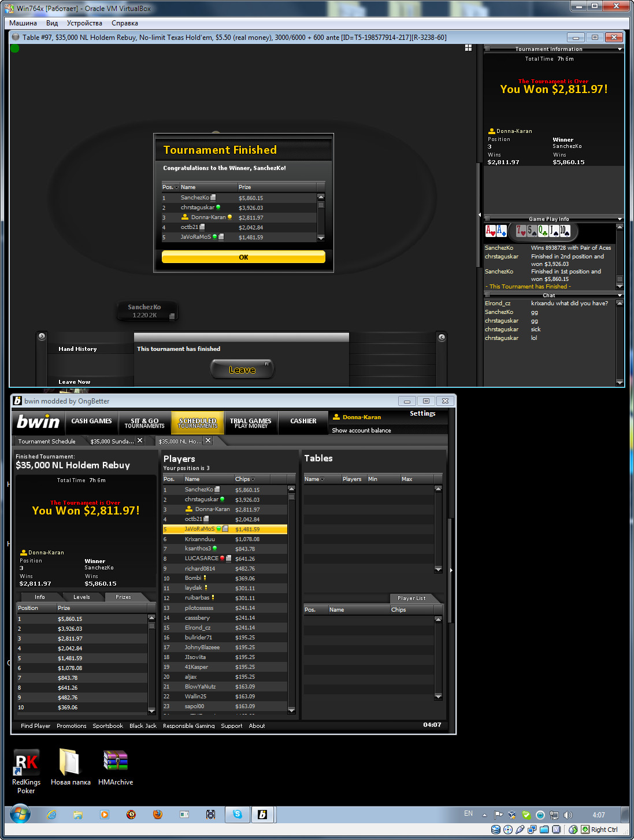Image resolution: width=634 pixels, height=840 pixels.
Task: Open note icon next to octb21 in lobby
Action: point(206,519)
